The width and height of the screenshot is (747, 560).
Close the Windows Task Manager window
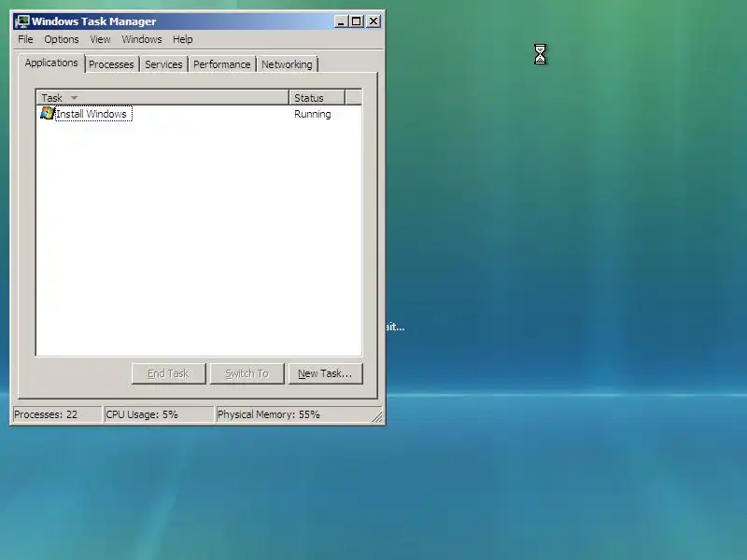[x=374, y=21]
